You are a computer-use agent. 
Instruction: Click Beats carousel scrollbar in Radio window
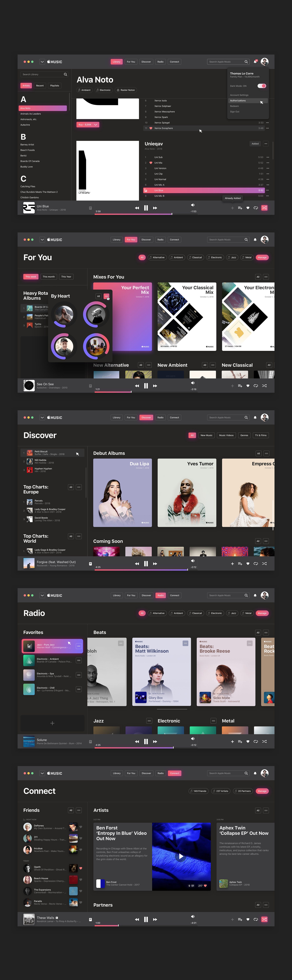click(172, 709)
